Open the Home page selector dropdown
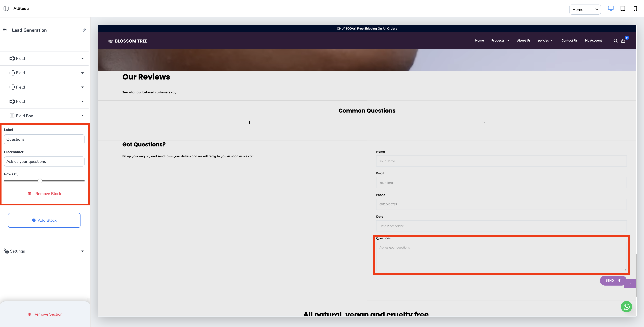The width and height of the screenshot is (644, 327). pyautogui.click(x=585, y=10)
